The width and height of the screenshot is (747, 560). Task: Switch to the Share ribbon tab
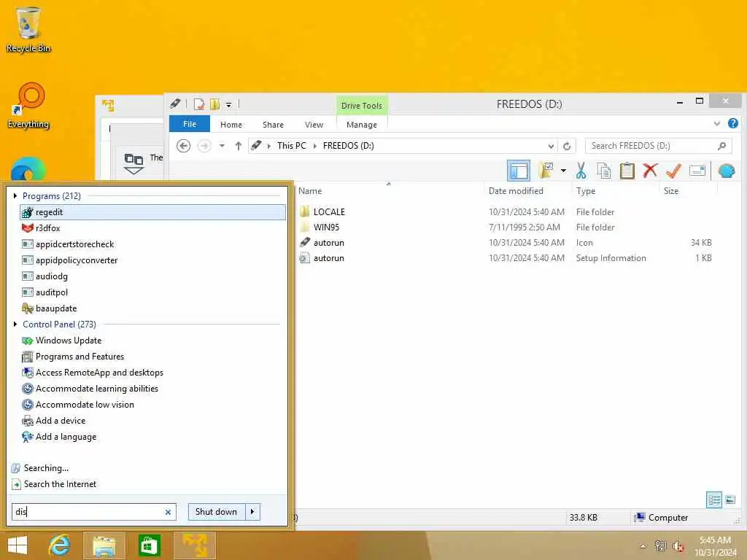click(273, 124)
